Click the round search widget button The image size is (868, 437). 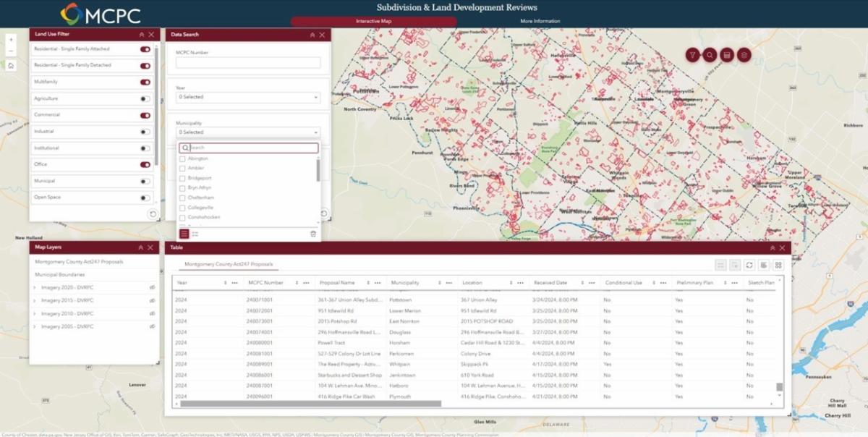point(710,55)
